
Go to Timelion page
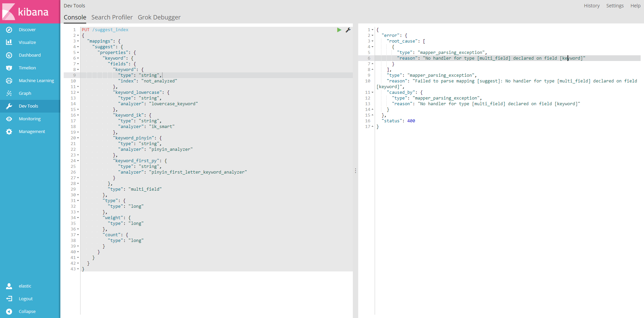click(x=27, y=68)
